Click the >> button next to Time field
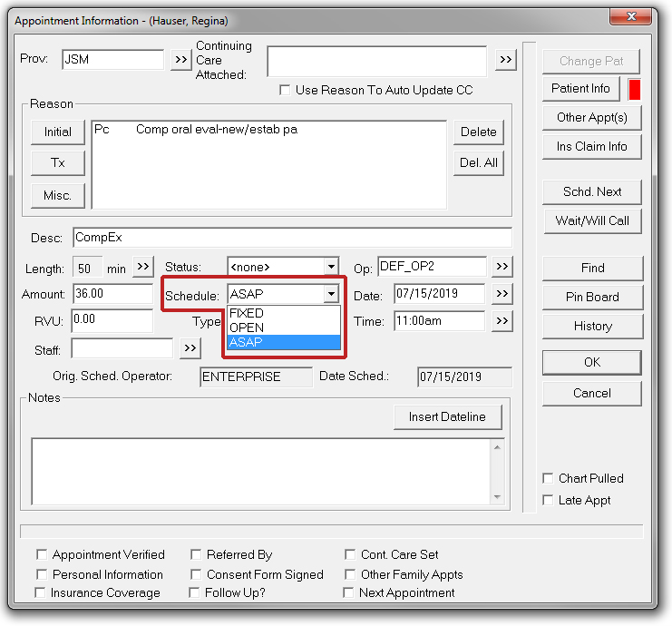672x626 pixels. 502,321
